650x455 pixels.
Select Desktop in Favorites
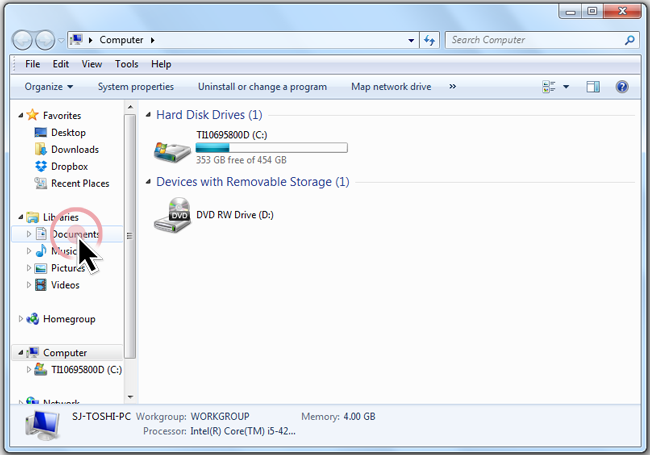click(68, 133)
